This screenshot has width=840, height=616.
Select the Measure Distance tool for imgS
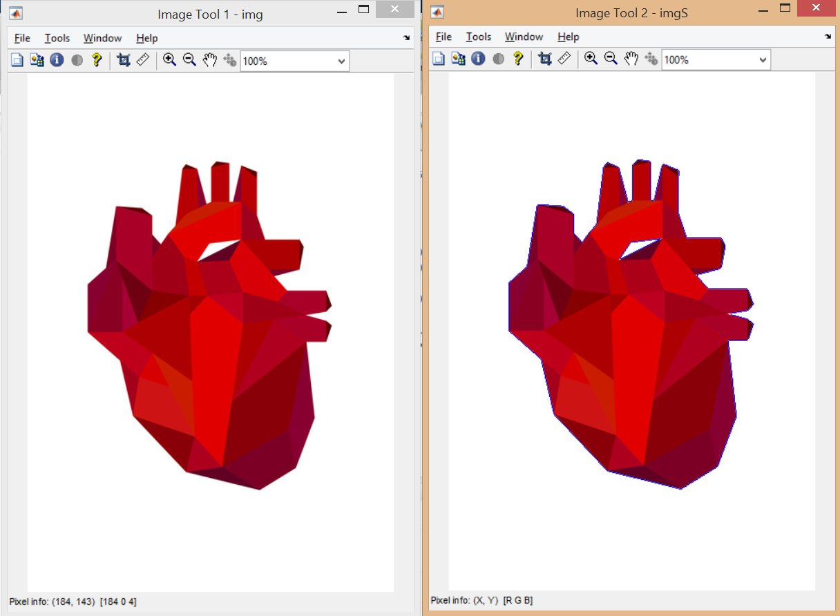[564, 59]
